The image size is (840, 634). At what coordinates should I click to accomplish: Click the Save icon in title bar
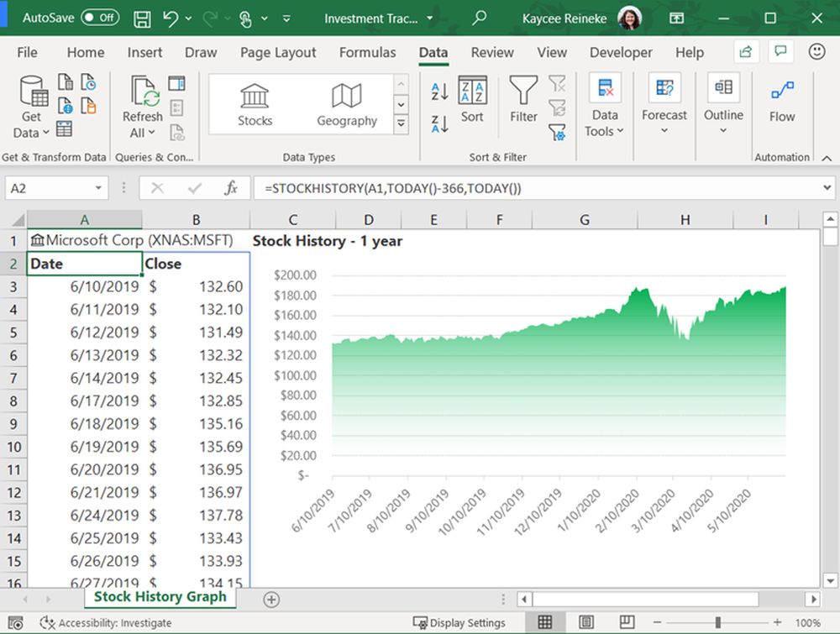pyautogui.click(x=143, y=18)
